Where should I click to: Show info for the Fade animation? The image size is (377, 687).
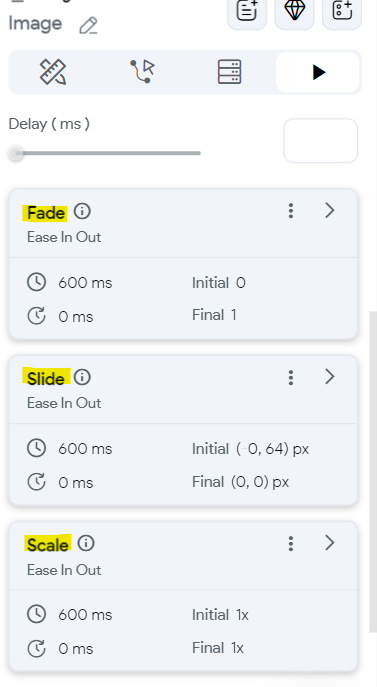click(82, 211)
